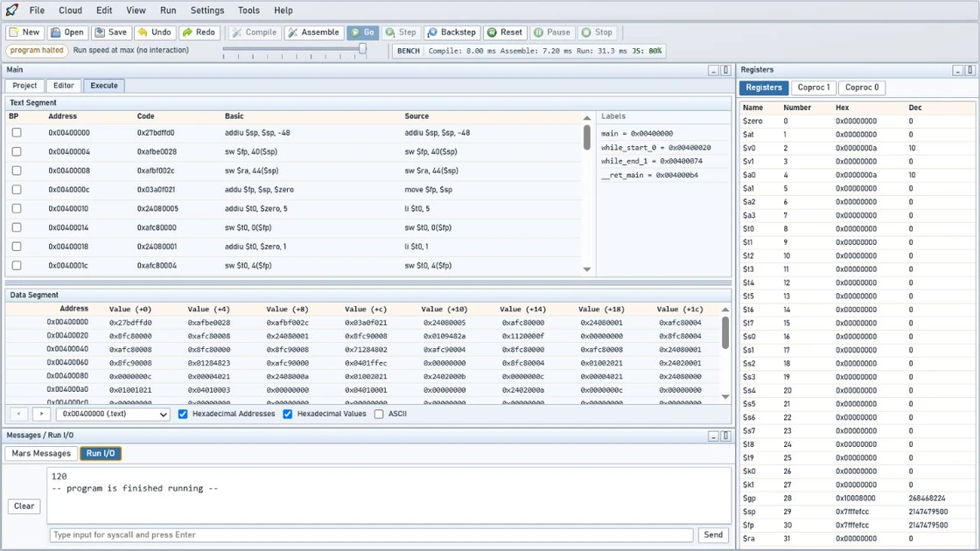
Task: Click the text segment vertical scrollbar
Action: (587, 137)
